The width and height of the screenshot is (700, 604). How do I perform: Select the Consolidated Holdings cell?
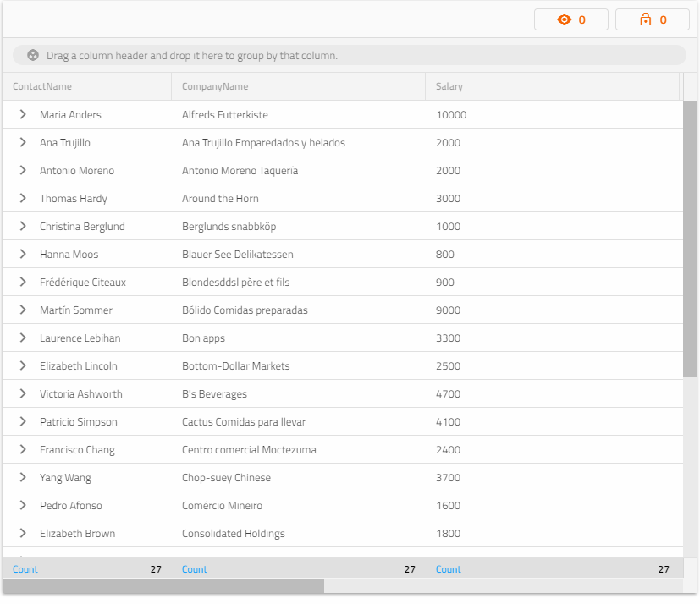[x=298, y=533]
